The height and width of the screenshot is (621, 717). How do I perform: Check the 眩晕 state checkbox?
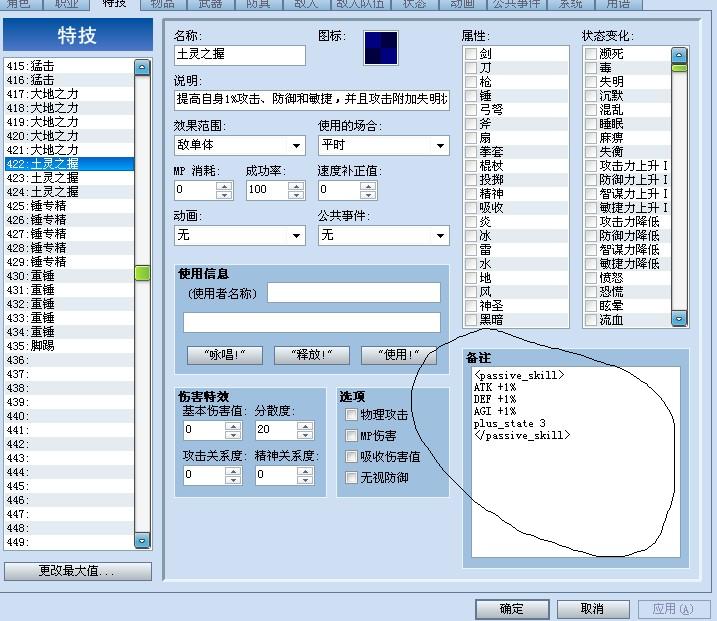(x=591, y=306)
